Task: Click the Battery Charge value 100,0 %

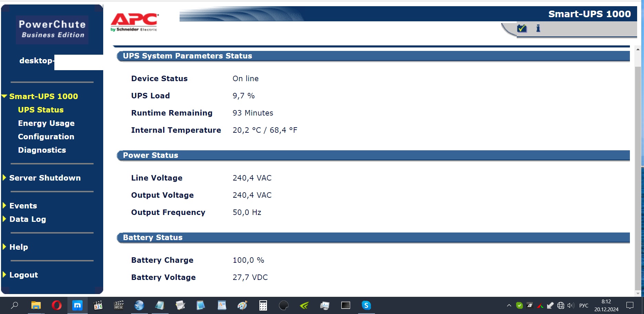Action: (x=248, y=260)
